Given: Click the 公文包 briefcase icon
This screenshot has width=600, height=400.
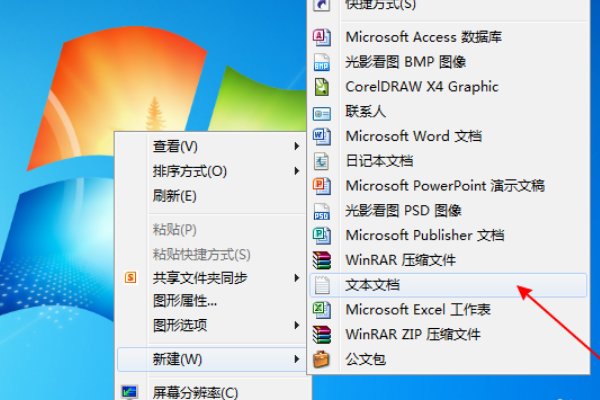Looking at the screenshot, I should 321,359.
